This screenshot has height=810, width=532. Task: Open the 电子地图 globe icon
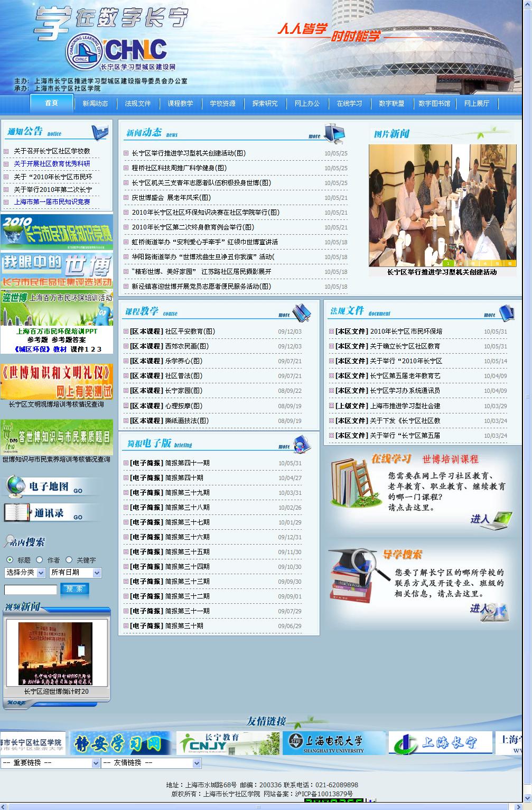click(15, 487)
